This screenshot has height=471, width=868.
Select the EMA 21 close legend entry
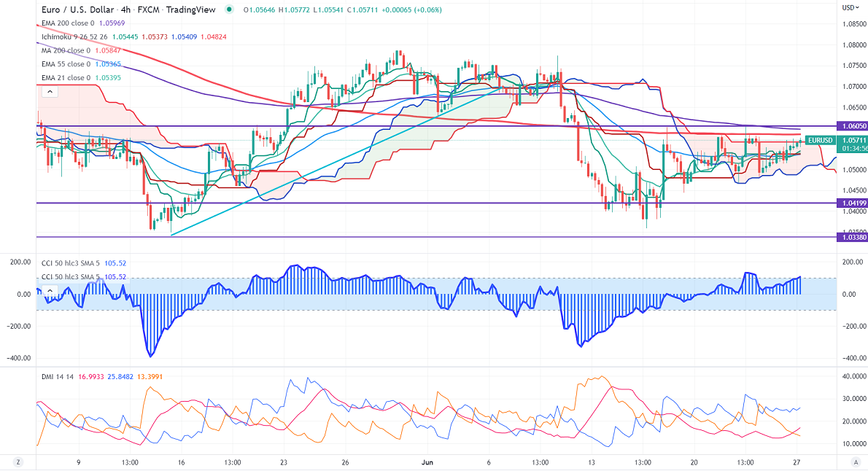point(66,77)
